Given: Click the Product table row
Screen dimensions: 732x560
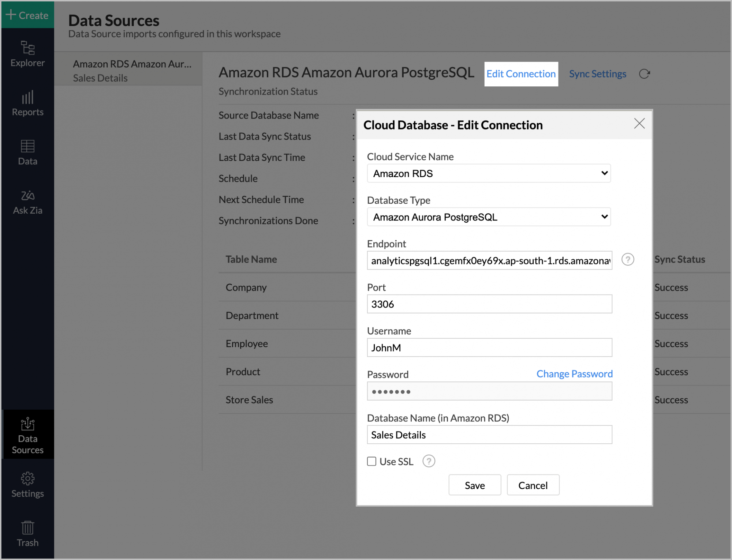Looking at the screenshot, I should 287,372.
